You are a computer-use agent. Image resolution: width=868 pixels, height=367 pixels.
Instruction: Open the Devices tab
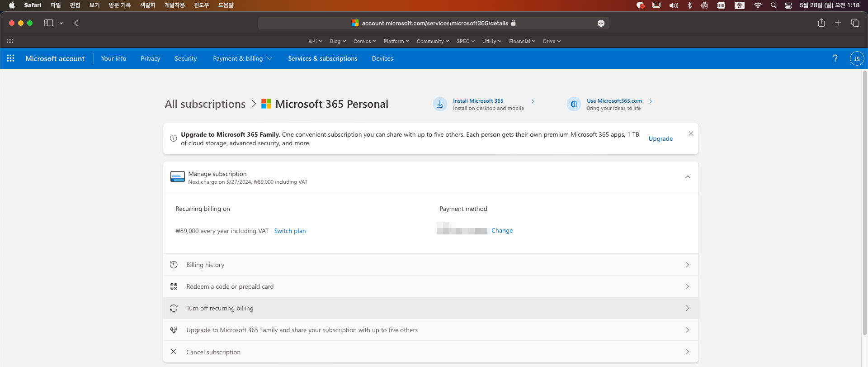click(x=382, y=58)
